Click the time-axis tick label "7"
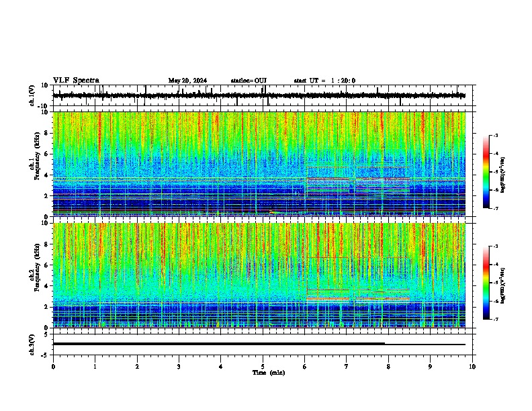This screenshot has width=532, height=411. pos(347,366)
